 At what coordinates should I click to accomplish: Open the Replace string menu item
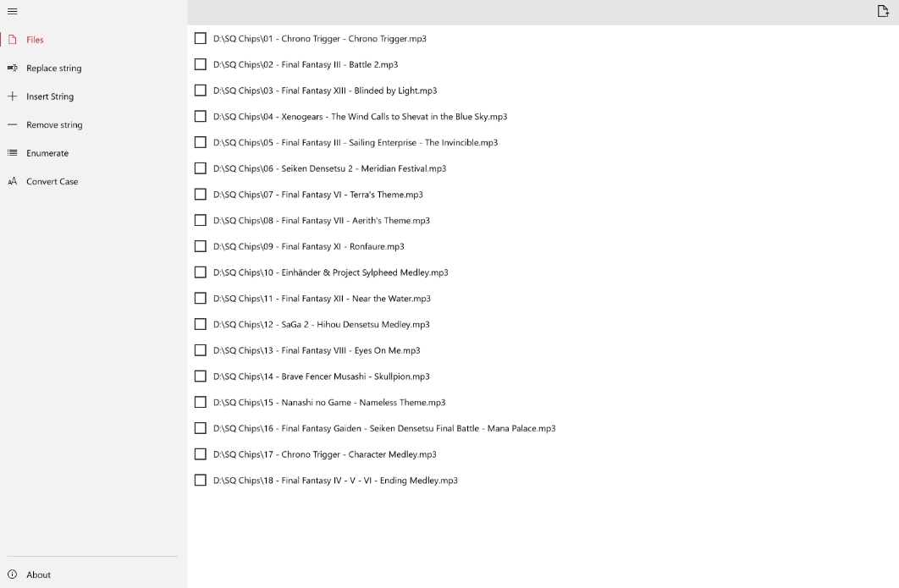click(x=54, y=69)
